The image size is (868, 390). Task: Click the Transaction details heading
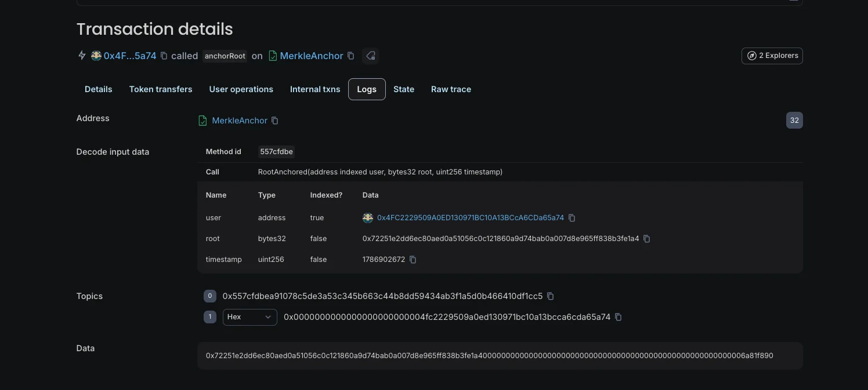[x=155, y=29]
